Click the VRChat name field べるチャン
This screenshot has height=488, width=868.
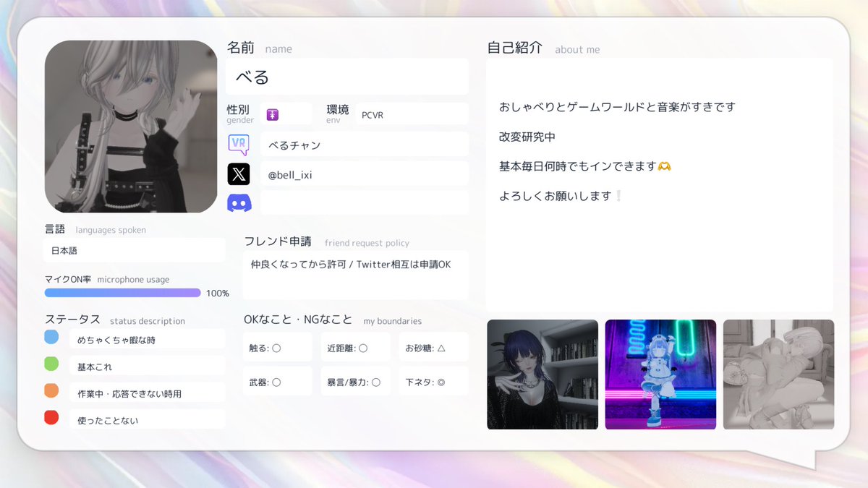[x=365, y=145]
